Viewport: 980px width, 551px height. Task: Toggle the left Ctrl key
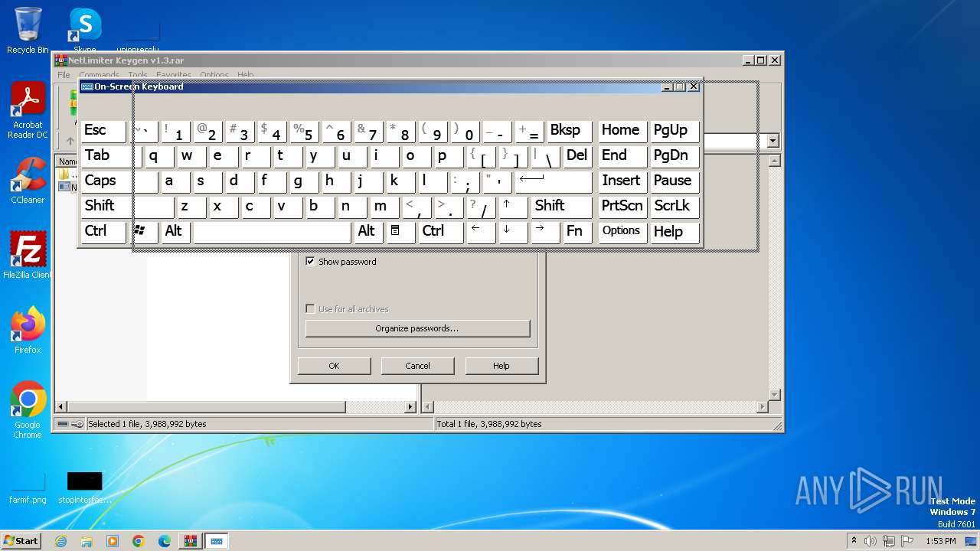[103, 232]
